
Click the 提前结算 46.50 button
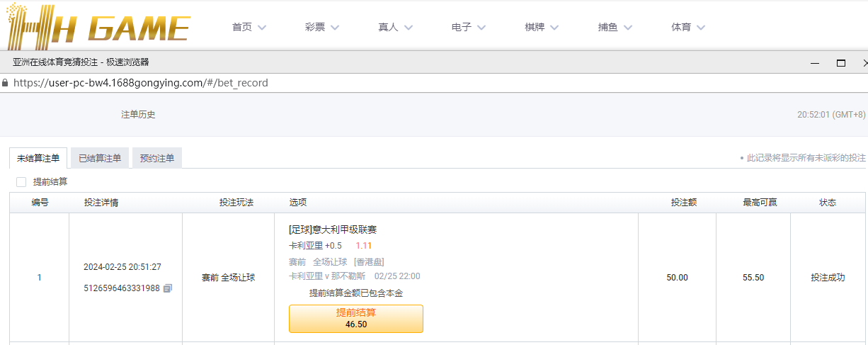pos(356,319)
